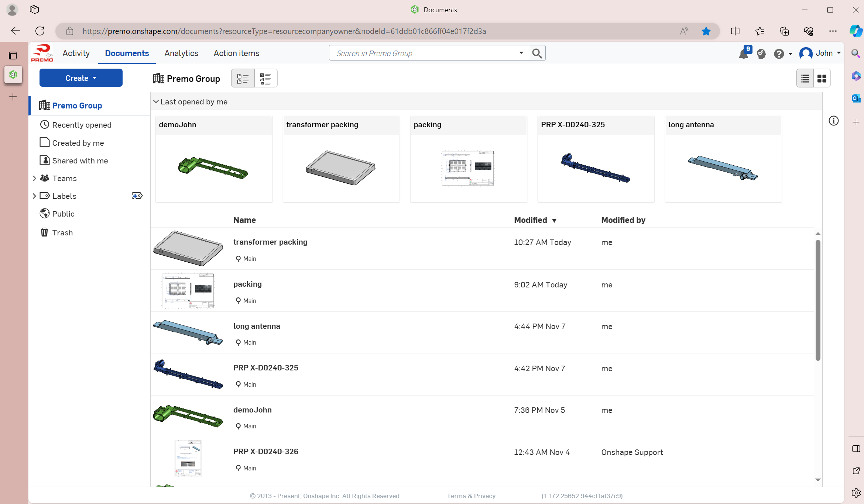Click the notifications bell icon
The width and height of the screenshot is (864, 504).
tap(743, 54)
